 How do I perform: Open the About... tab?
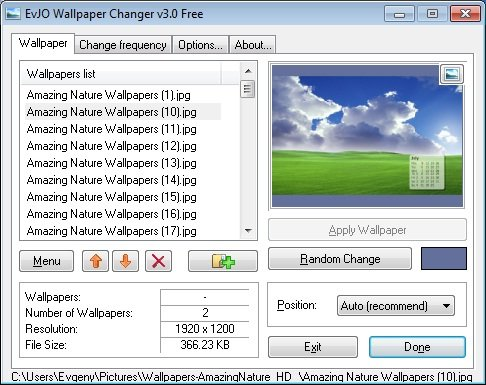click(x=253, y=45)
